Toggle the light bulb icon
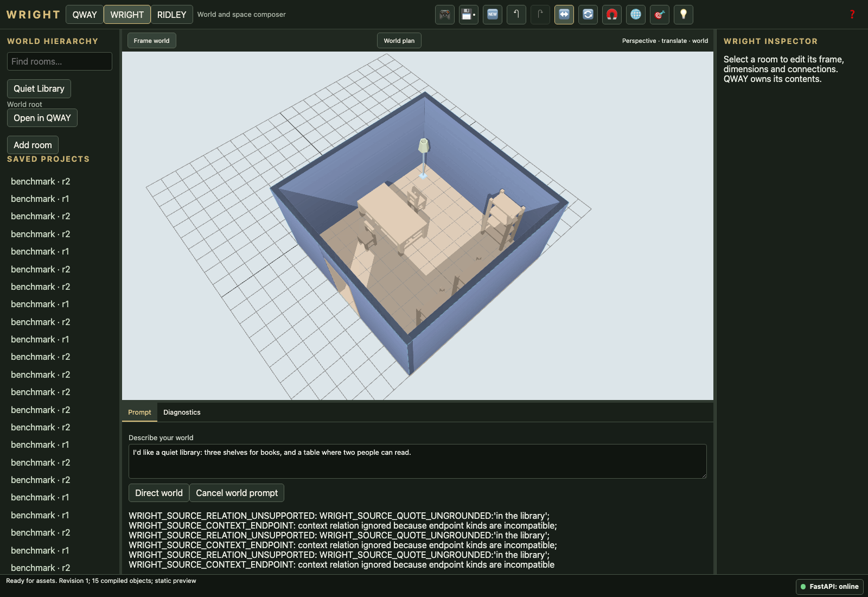Image resolution: width=868 pixels, height=597 pixels. pyautogui.click(x=684, y=15)
